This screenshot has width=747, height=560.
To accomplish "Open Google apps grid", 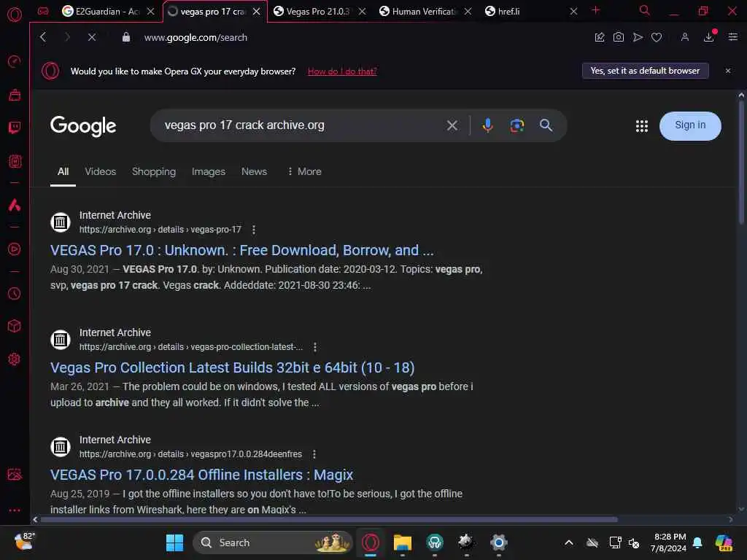I will [x=642, y=125].
